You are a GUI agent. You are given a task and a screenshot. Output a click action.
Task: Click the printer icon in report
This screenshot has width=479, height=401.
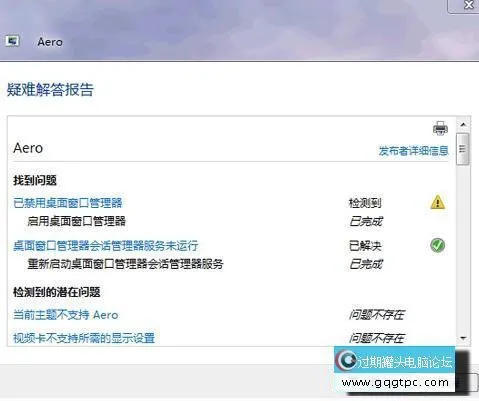(x=440, y=128)
